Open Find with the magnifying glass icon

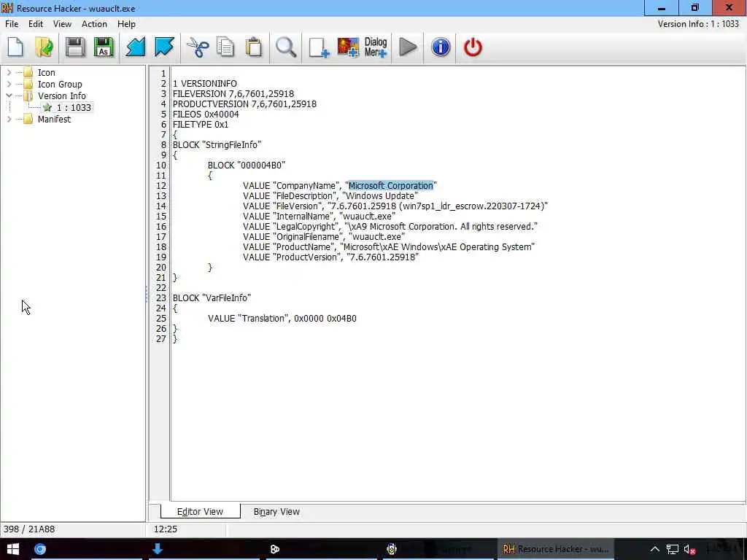[x=286, y=47]
